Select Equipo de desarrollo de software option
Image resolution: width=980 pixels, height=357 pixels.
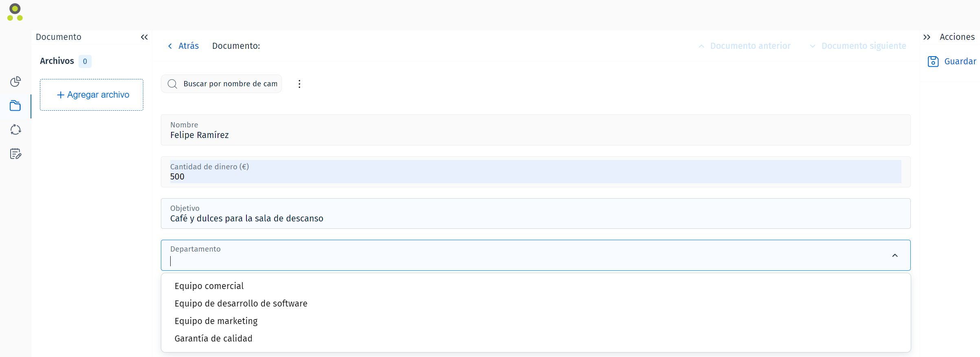click(x=536, y=304)
